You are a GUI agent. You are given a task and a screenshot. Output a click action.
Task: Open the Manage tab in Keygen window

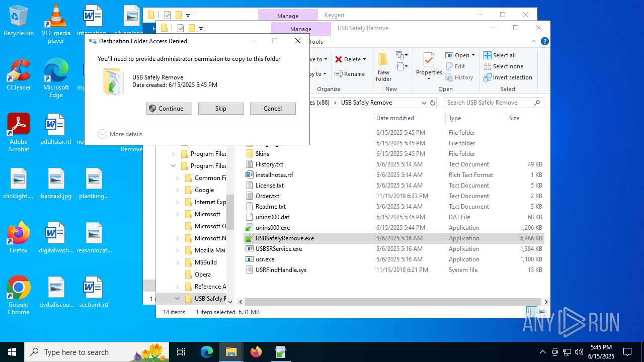287,16
